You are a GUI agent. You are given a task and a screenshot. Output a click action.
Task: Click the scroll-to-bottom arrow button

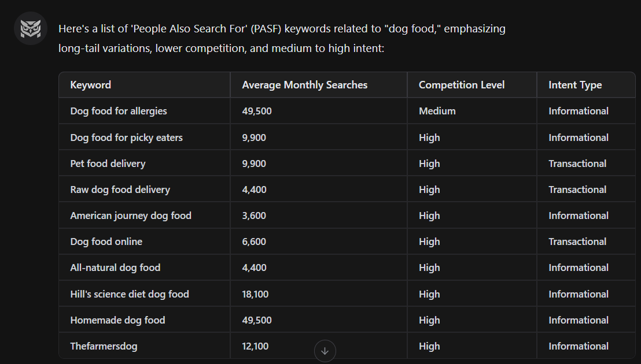[325, 351]
